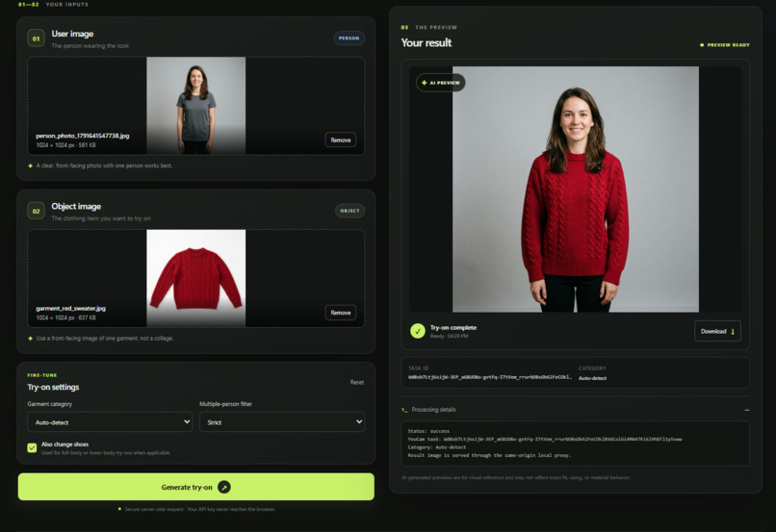Click the AI Preview sparkle badge
776x532 pixels.
[x=440, y=83]
